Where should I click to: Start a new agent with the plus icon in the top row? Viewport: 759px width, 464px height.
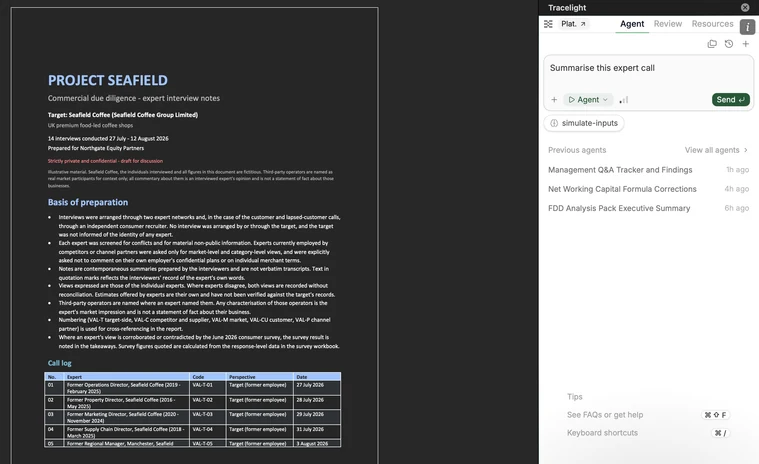[x=745, y=44]
